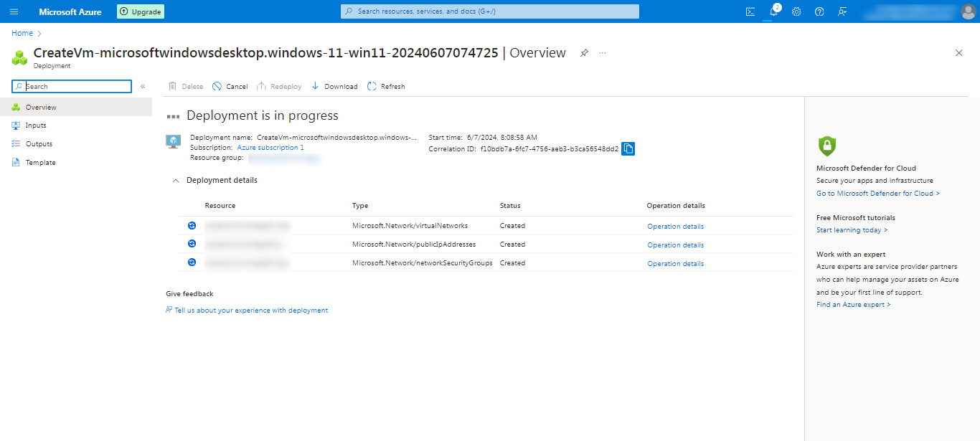
Task: Click the Resource column header
Action: pyautogui.click(x=220, y=206)
